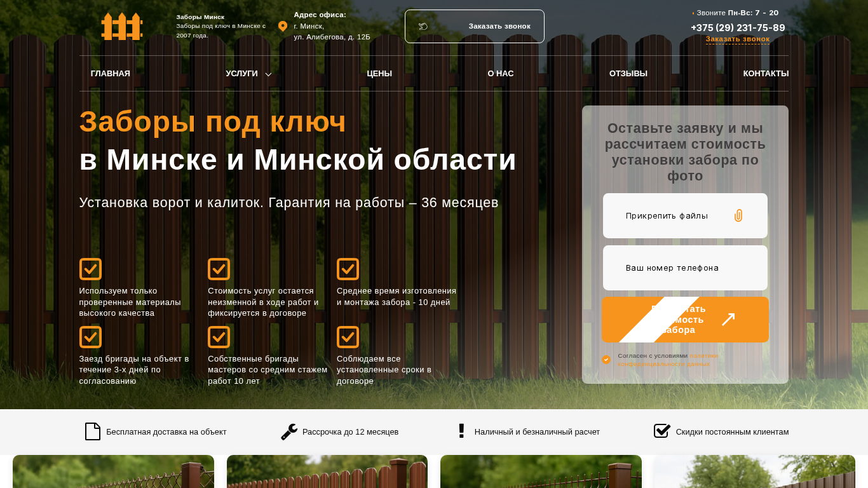
Task: Click the checkmark icon above 'Используем только проверенные материалы'
Action: (90, 269)
